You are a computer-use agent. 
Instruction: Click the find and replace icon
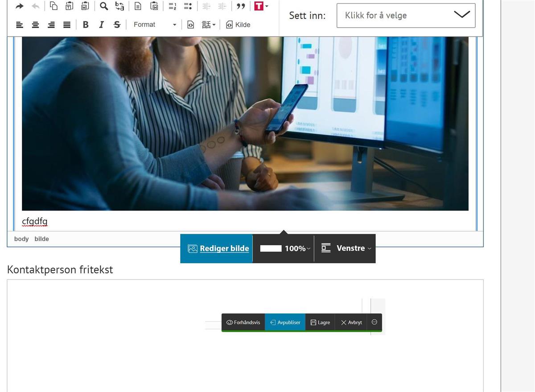point(119,6)
